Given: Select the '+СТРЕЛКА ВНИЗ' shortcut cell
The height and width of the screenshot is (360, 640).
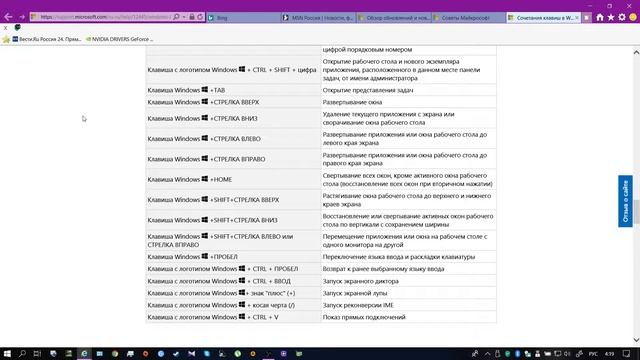Looking at the screenshot, I should [233, 118].
